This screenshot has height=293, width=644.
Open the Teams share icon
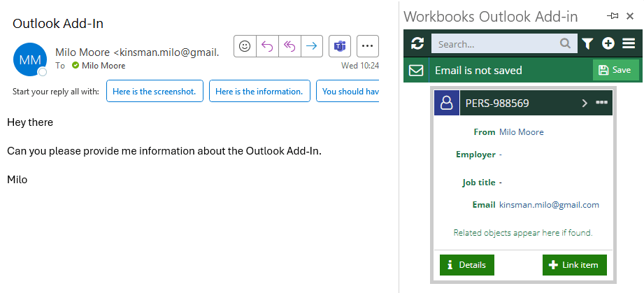[340, 46]
